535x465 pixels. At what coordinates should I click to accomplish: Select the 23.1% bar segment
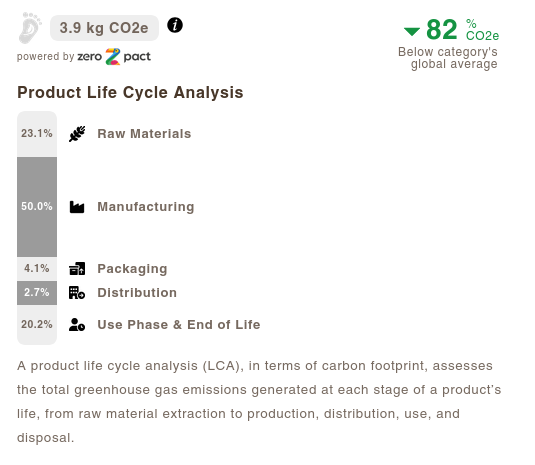37,134
